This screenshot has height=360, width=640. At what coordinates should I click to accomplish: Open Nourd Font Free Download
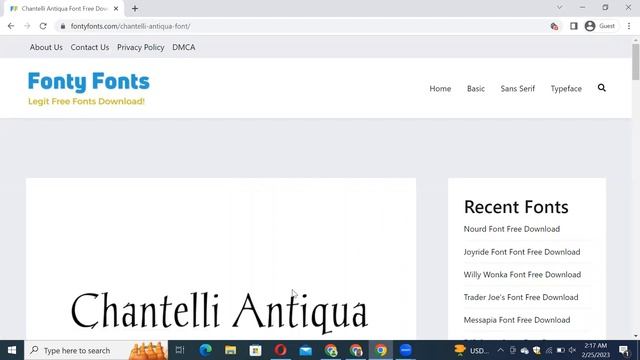pos(511,229)
